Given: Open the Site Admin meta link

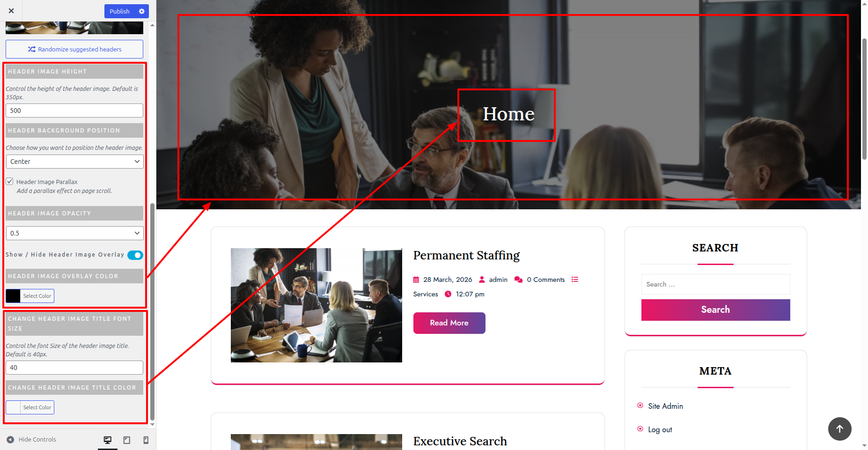Looking at the screenshot, I should pyautogui.click(x=665, y=406).
